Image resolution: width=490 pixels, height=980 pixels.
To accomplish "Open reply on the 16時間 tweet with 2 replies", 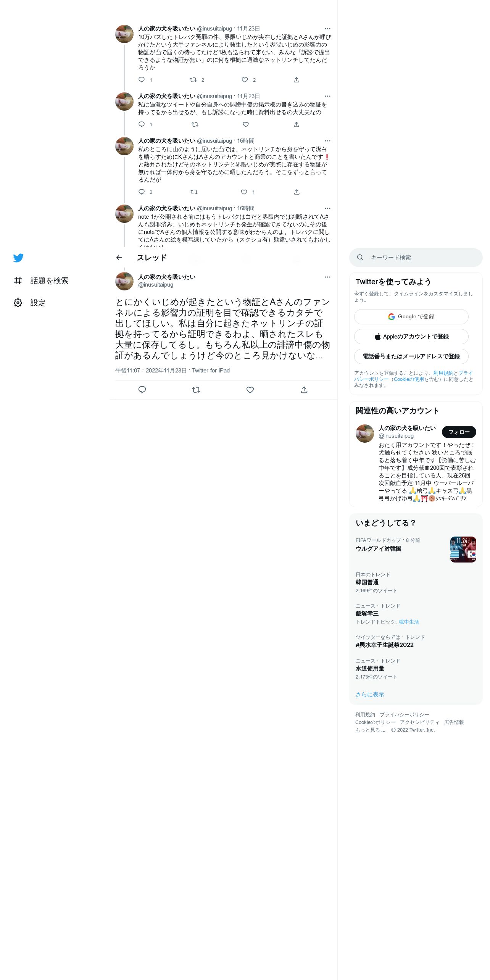I will tap(142, 192).
